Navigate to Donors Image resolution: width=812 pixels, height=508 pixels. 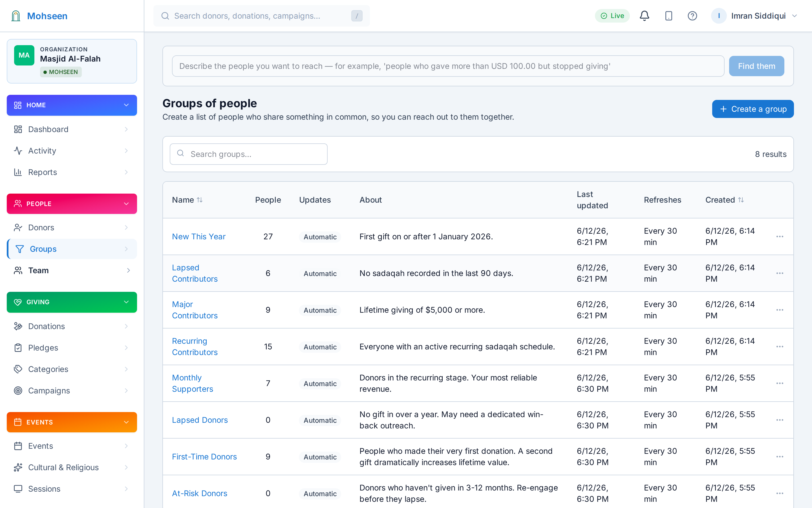(x=72, y=227)
